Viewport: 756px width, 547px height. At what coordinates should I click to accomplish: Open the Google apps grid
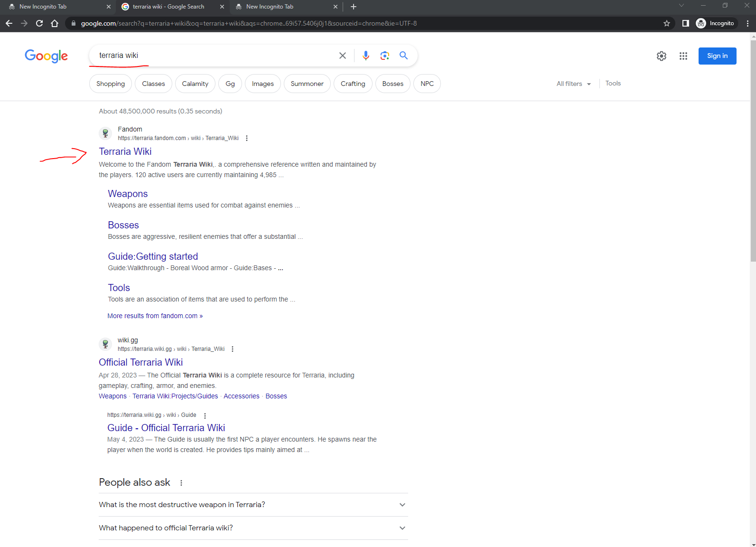[683, 56]
